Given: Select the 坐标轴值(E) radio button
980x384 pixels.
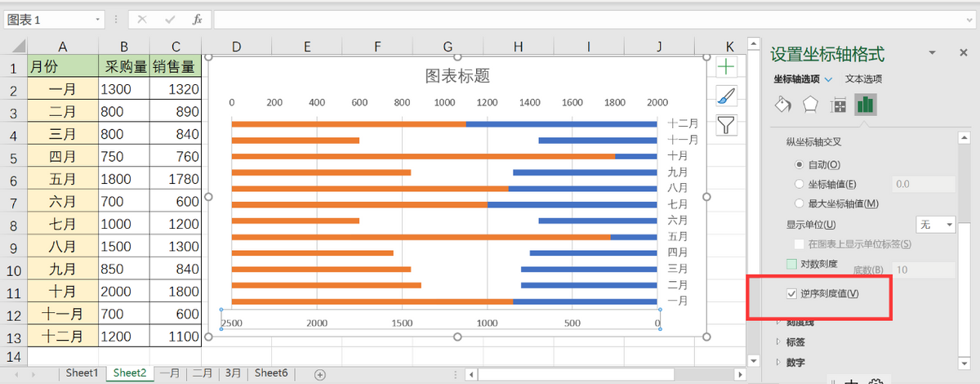Looking at the screenshot, I should point(800,185).
